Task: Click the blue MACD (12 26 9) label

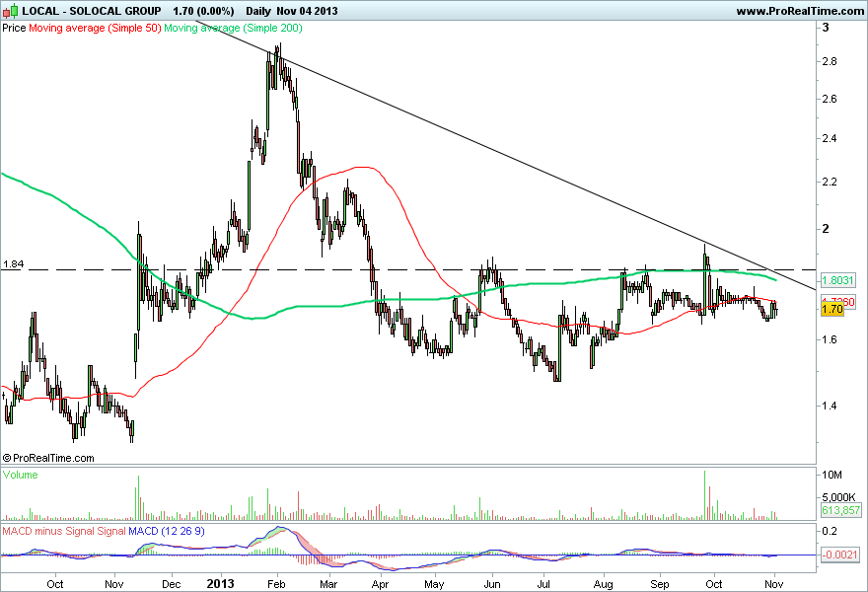Action: coord(167,531)
